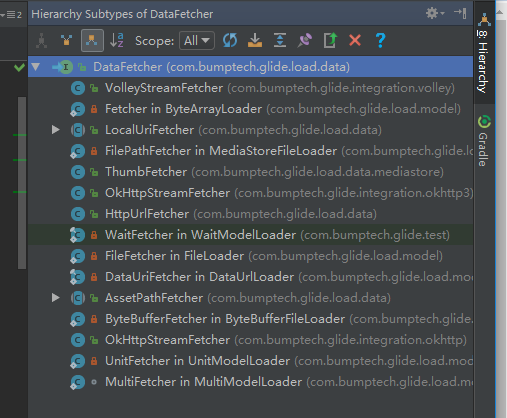Screen dimensions: 507x418
Task: Click the HttpUrlFetcher class icon
Action: coord(78,214)
